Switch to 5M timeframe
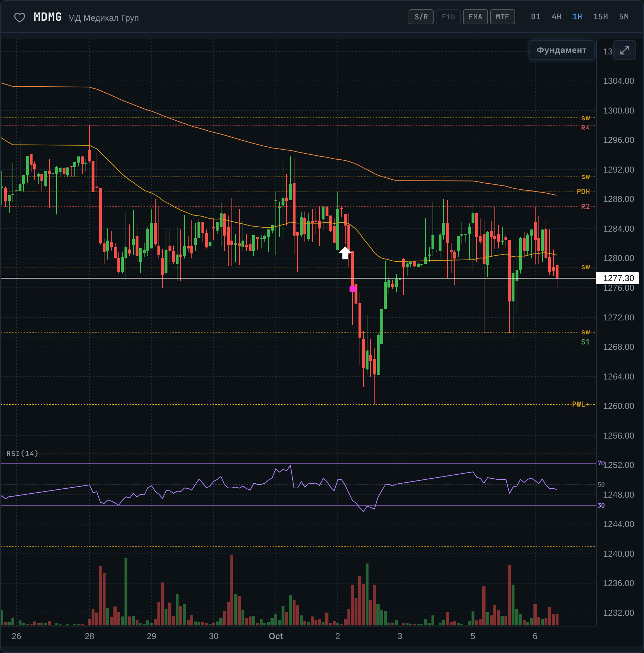Image resolution: width=644 pixels, height=653 pixels. point(624,17)
